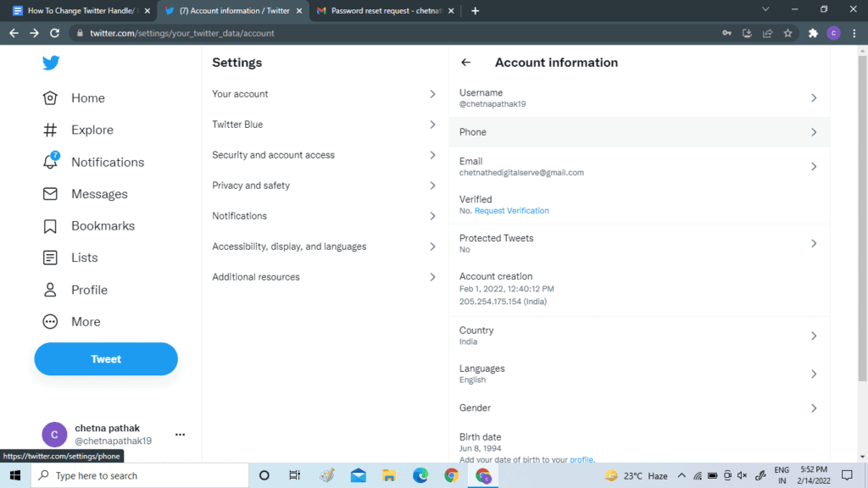This screenshot has height=488, width=868.
Task: Open Notifications bell icon in sidebar
Action: tap(50, 161)
